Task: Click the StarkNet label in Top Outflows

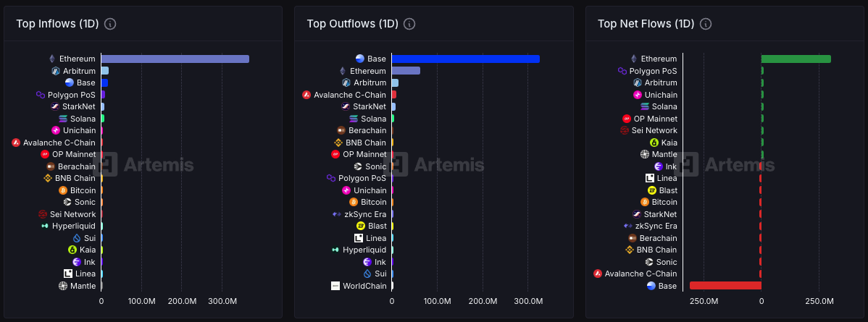Action: (x=370, y=107)
